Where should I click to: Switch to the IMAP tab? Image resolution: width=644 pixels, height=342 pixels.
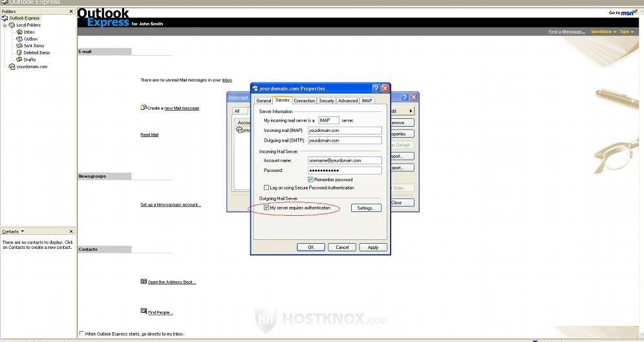click(367, 101)
